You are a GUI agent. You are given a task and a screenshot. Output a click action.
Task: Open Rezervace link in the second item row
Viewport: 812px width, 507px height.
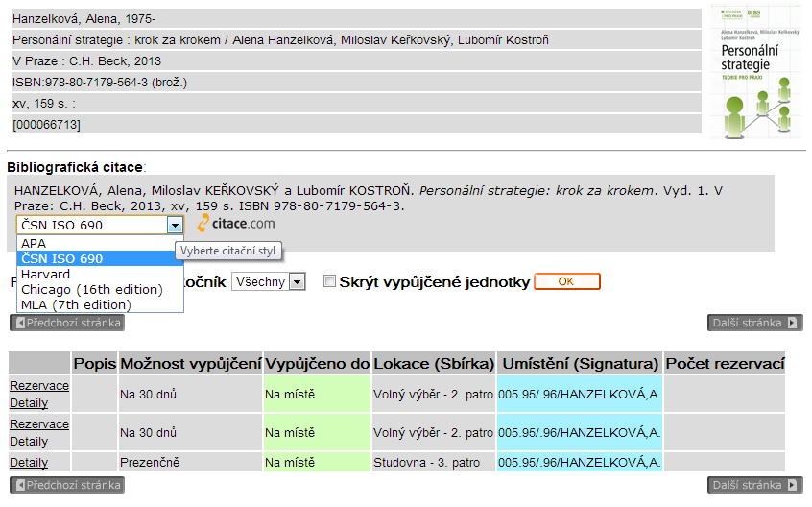coord(39,424)
